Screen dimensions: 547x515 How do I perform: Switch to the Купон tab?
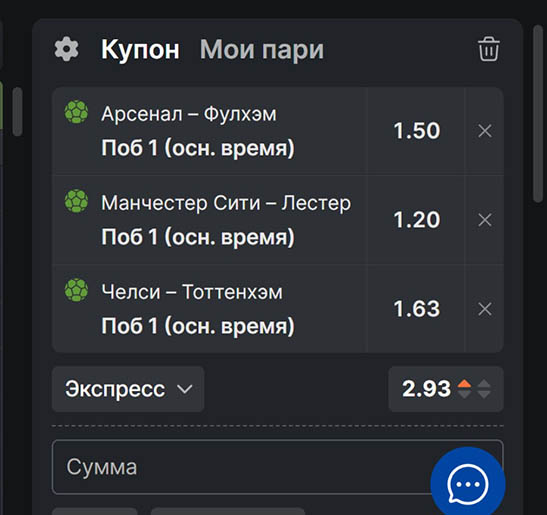pyautogui.click(x=140, y=50)
